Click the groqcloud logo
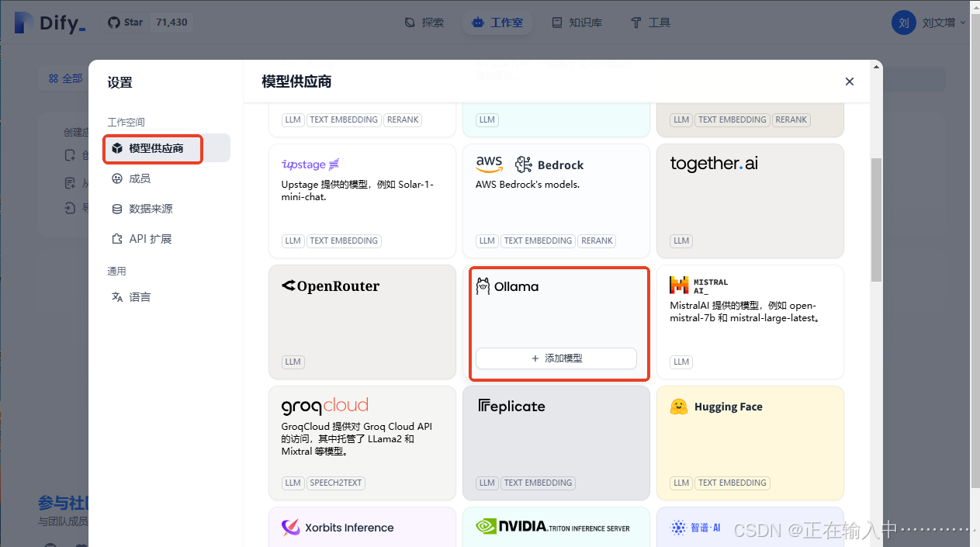 324,407
